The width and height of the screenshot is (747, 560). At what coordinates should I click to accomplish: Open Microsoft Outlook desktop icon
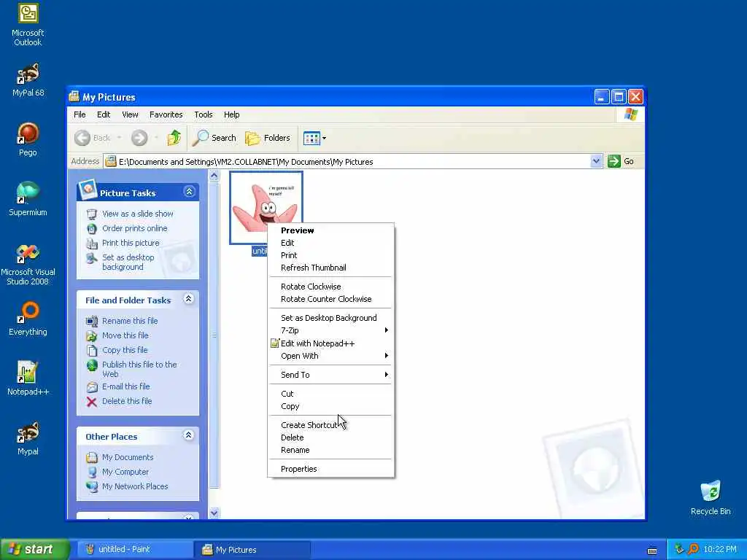(x=28, y=25)
